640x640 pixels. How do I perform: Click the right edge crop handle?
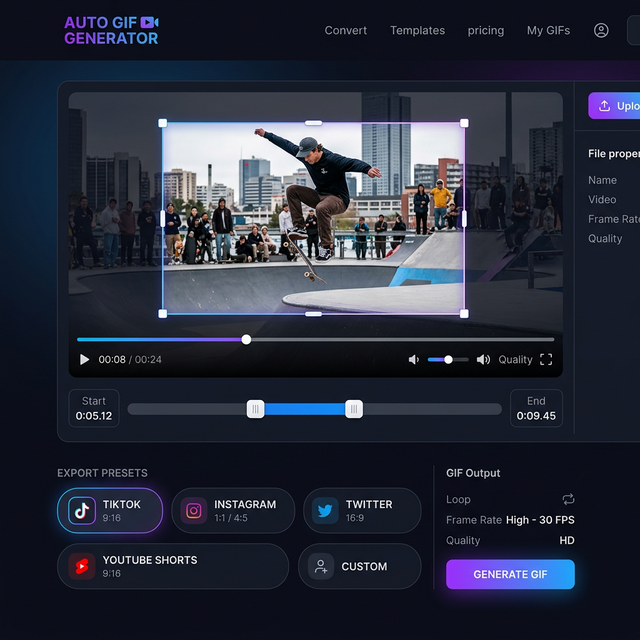(464, 219)
